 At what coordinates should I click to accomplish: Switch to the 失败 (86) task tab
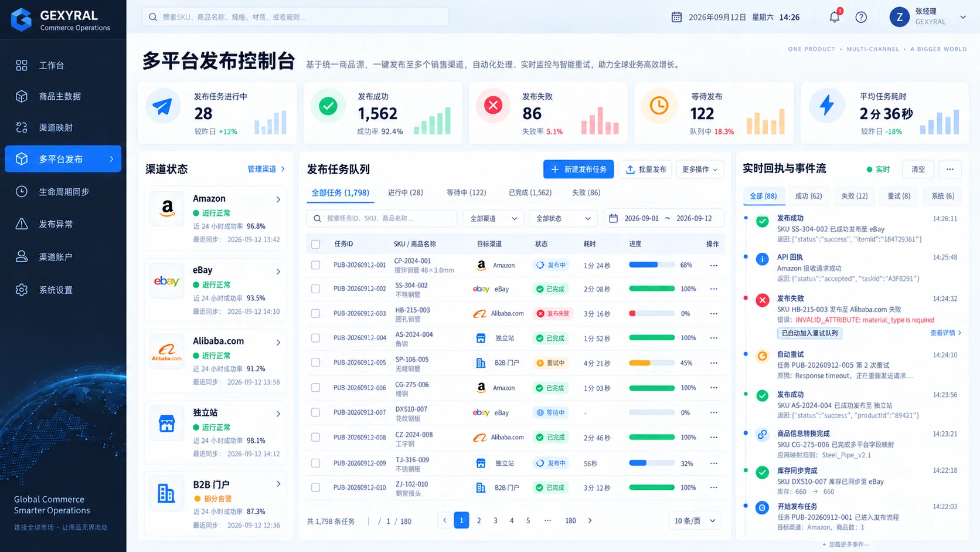tap(586, 192)
